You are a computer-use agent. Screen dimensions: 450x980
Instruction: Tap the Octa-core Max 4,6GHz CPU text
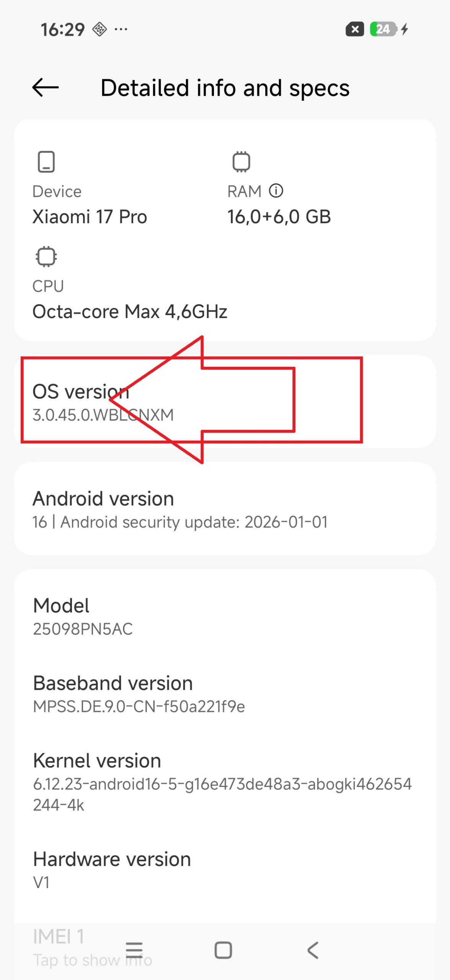[130, 311]
